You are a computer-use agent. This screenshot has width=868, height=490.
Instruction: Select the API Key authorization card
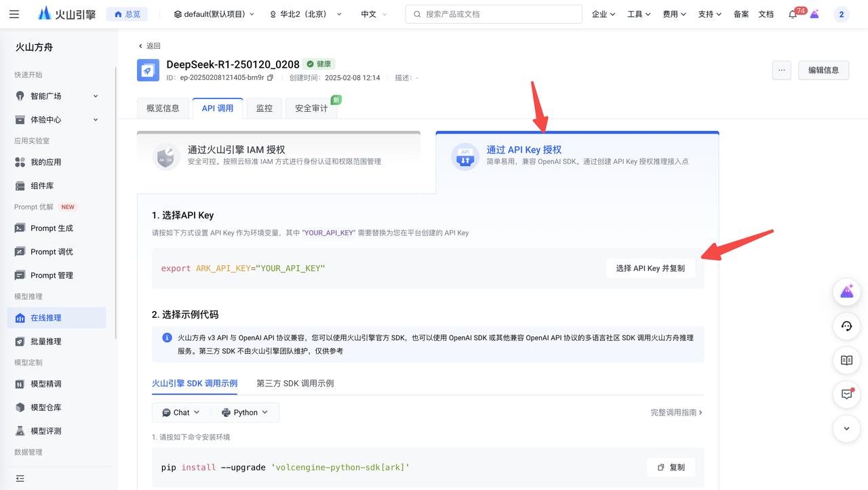click(576, 157)
